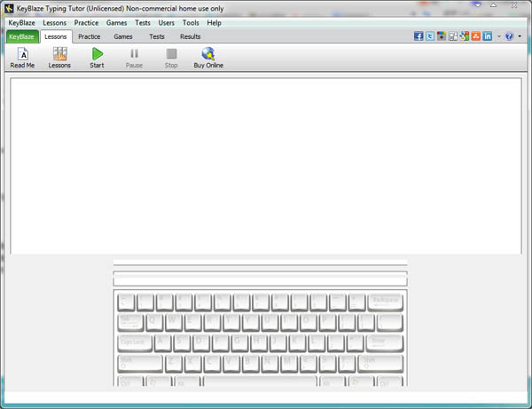Viewport: 532px width, 409px height.
Task: Click the Backspace key on virtual keyboard
Action: [385, 302]
